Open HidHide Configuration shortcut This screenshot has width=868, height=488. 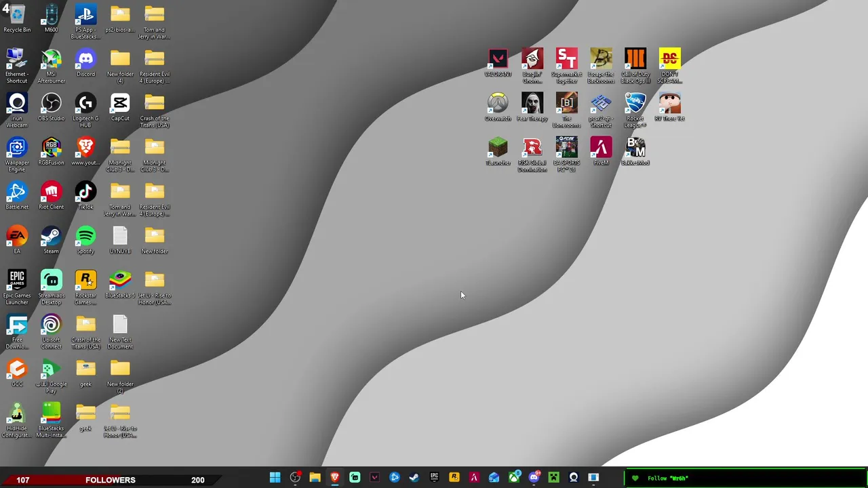[17, 421]
